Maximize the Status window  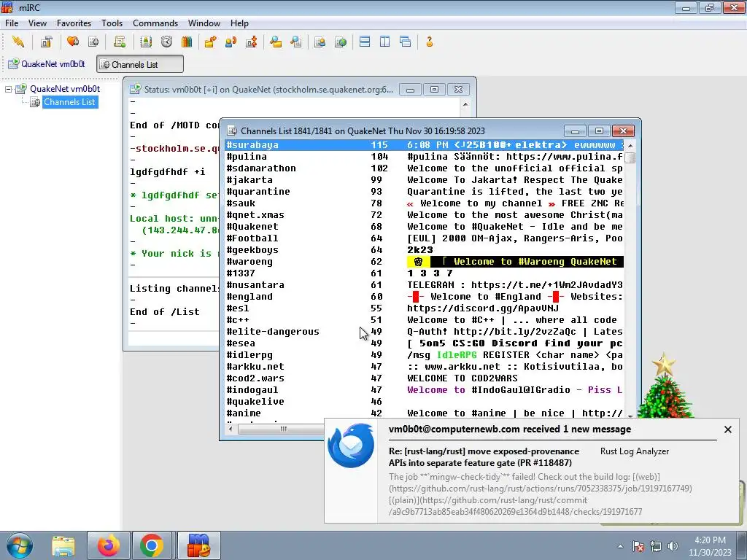coord(434,90)
